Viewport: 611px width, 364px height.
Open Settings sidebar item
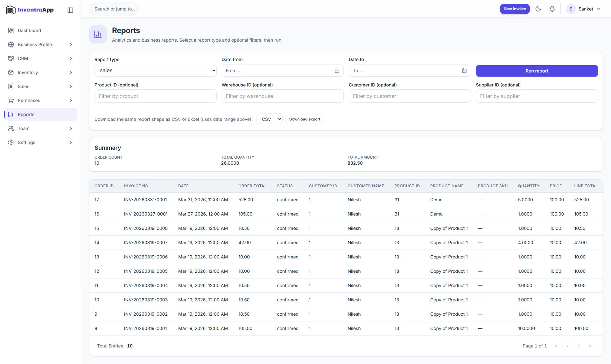tap(41, 142)
